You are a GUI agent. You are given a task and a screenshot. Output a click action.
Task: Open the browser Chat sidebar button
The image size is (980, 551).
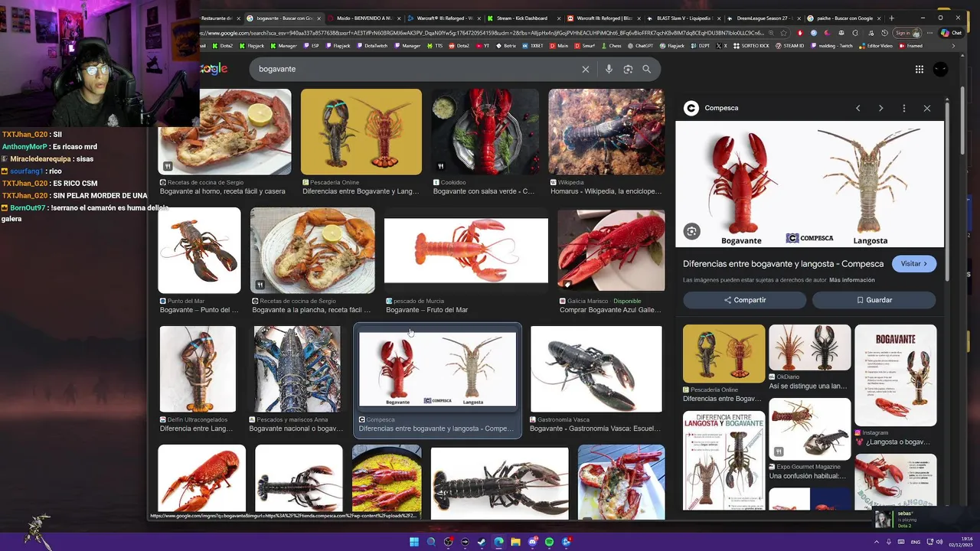(950, 33)
